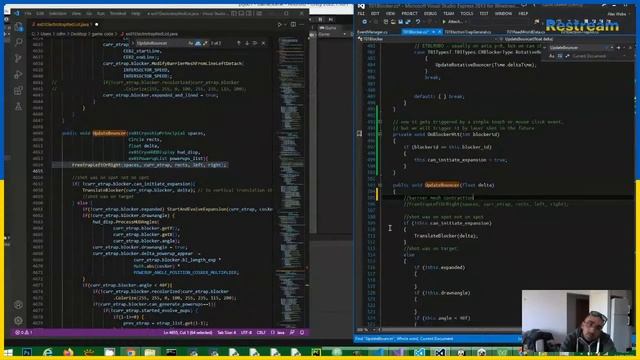Image resolution: width=640 pixels, height=360 pixels.
Task: Open the Java language mode selector in VS Code
Action: (x=281, y=332)
